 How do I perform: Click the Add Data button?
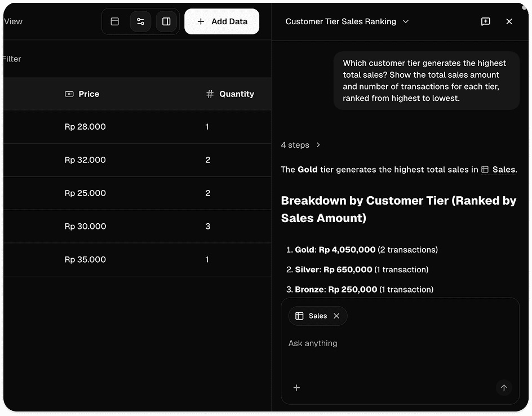pyautogui.click(x=222, y=21)
